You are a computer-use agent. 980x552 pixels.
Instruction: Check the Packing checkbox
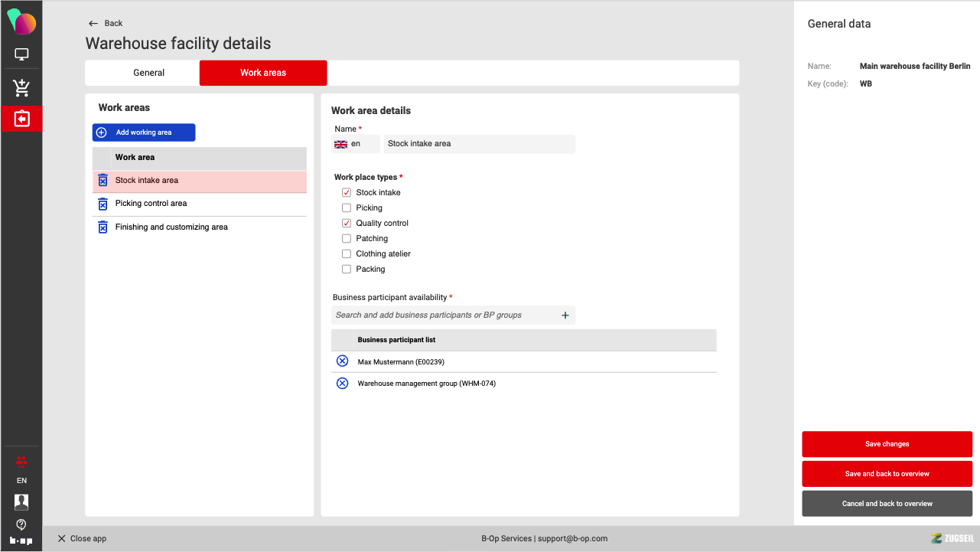(x=347, y=269)
